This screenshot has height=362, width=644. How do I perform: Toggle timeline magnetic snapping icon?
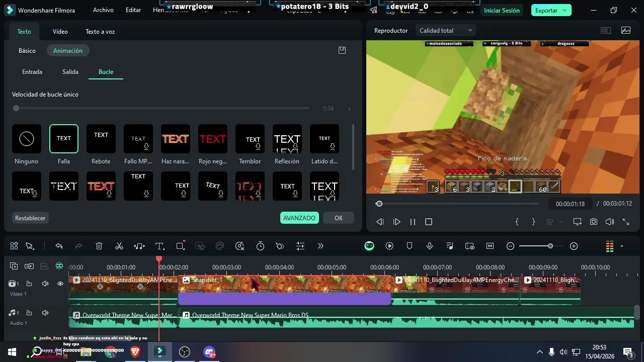pos(59,266)
